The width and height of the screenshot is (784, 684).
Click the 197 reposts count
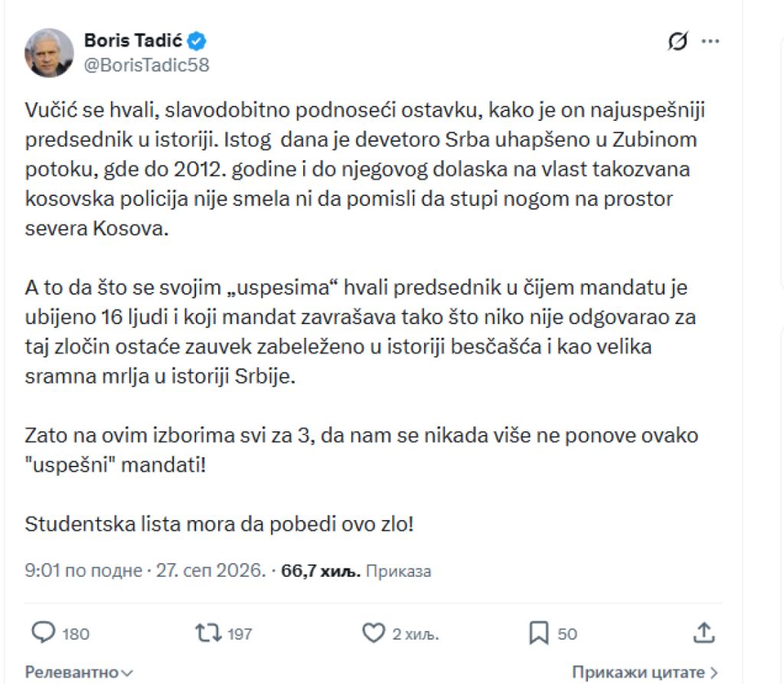click(240, 634)
